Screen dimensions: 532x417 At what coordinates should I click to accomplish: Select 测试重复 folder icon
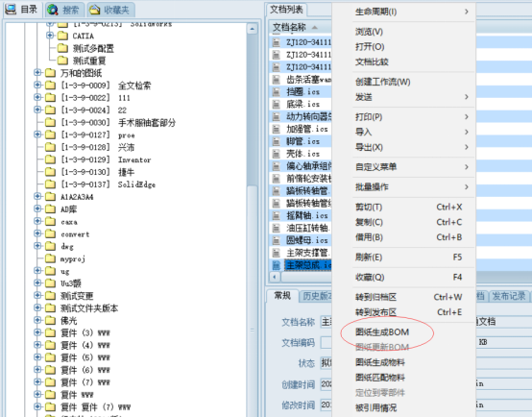coord(62,61)
